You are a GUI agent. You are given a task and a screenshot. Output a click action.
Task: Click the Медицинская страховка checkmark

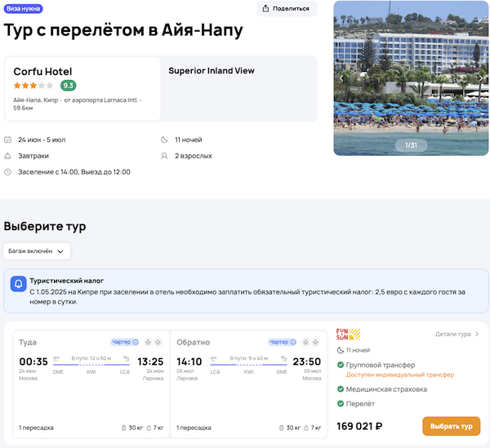pos(341,389)
